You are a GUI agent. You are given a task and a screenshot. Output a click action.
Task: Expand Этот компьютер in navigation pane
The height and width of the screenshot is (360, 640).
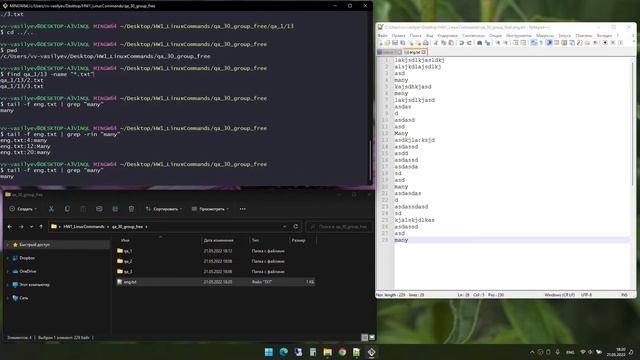tap(8, 284)
